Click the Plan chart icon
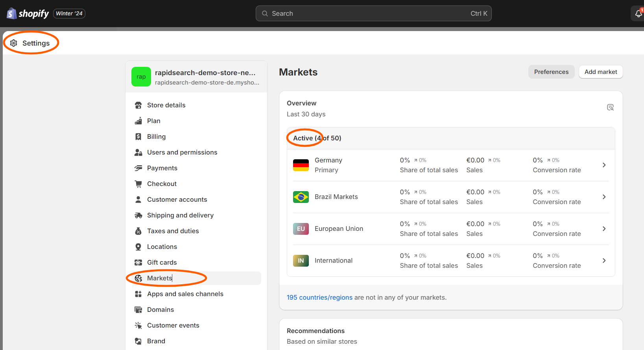This screenshot has height=350, width=644. (138, 121)
